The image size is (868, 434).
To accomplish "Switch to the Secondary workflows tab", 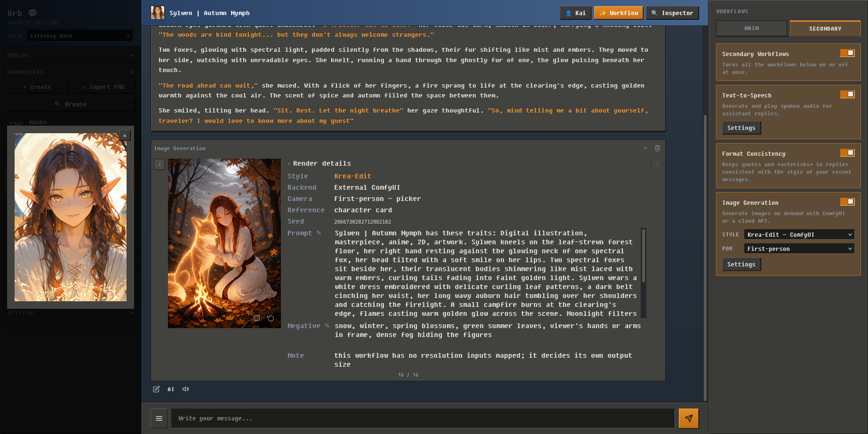I will click(x=825, y=28).
